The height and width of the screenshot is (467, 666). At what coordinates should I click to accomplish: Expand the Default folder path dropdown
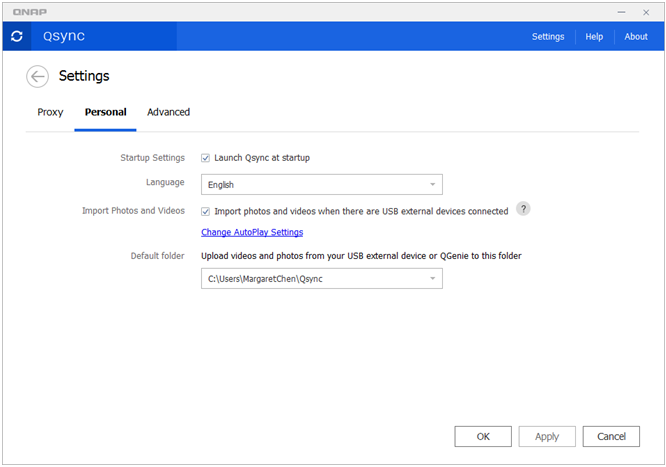pos(322,279)
